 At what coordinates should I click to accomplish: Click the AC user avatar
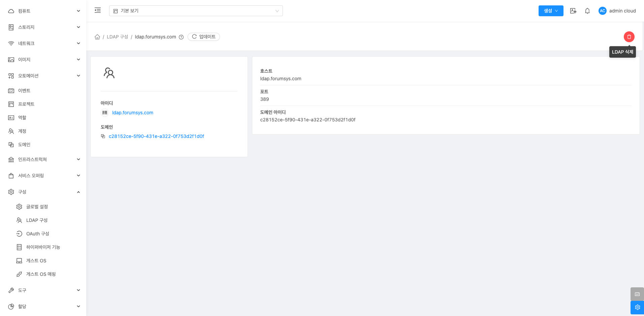[x=602, y=11]
